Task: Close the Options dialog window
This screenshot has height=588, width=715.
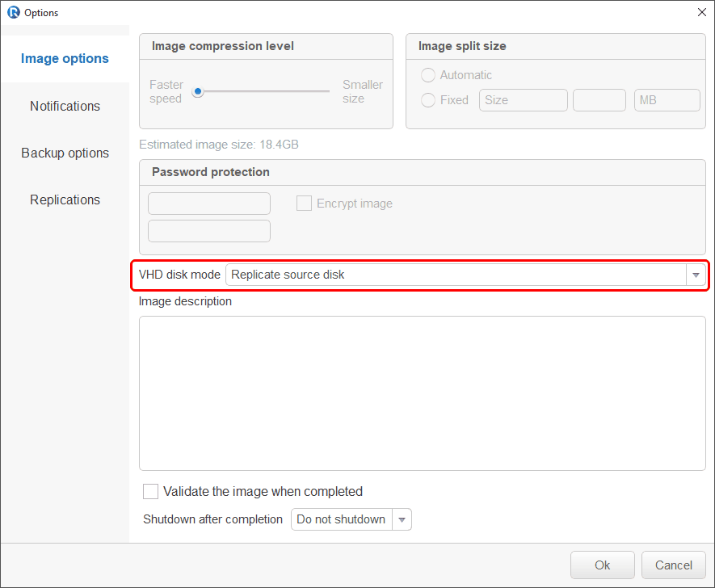Action: [702, 12]
